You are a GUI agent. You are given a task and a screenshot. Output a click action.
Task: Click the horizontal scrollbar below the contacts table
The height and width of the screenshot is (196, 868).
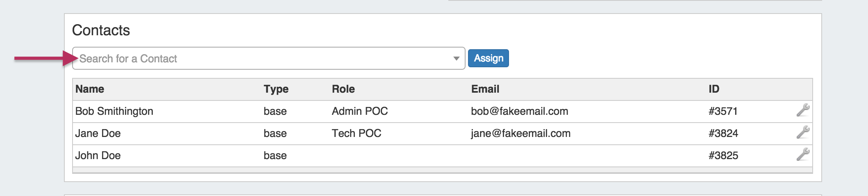click(x=442, y=171)
